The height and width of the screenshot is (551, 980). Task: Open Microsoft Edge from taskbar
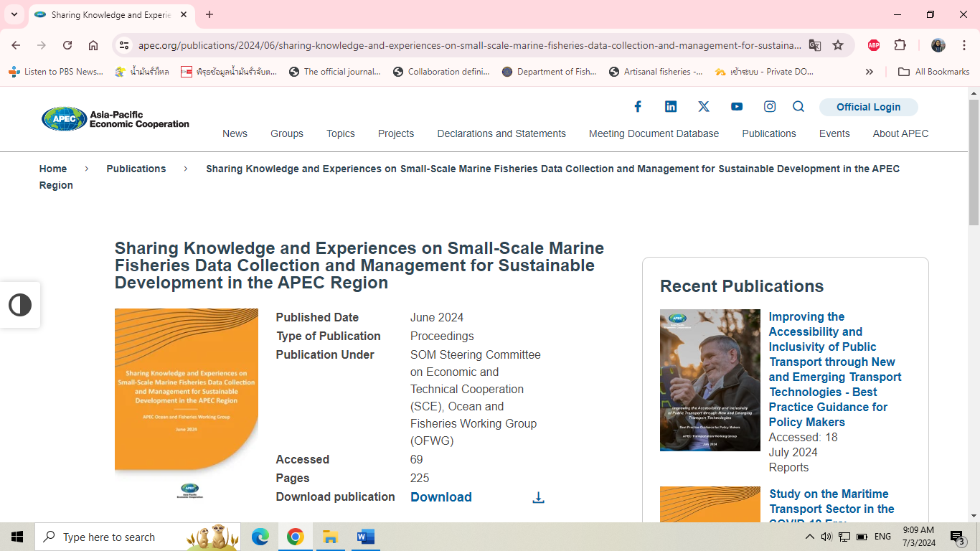pos(260,537)
